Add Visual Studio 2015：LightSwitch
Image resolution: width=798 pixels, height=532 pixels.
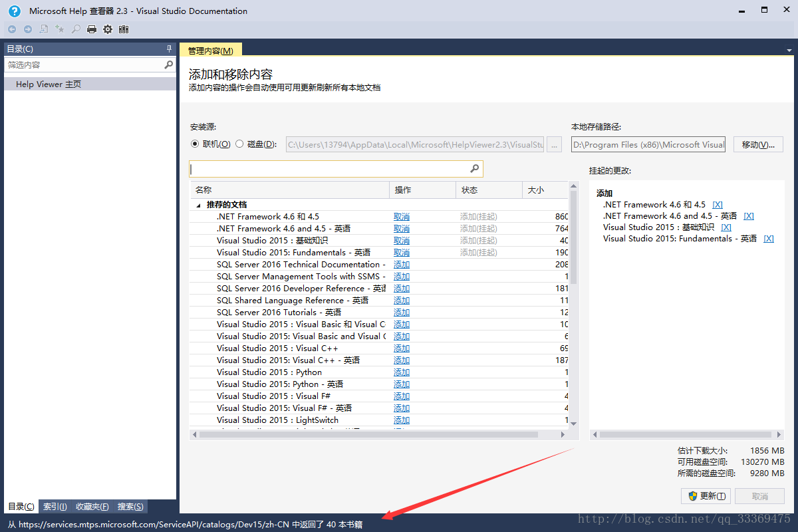[x=402, y=420]
